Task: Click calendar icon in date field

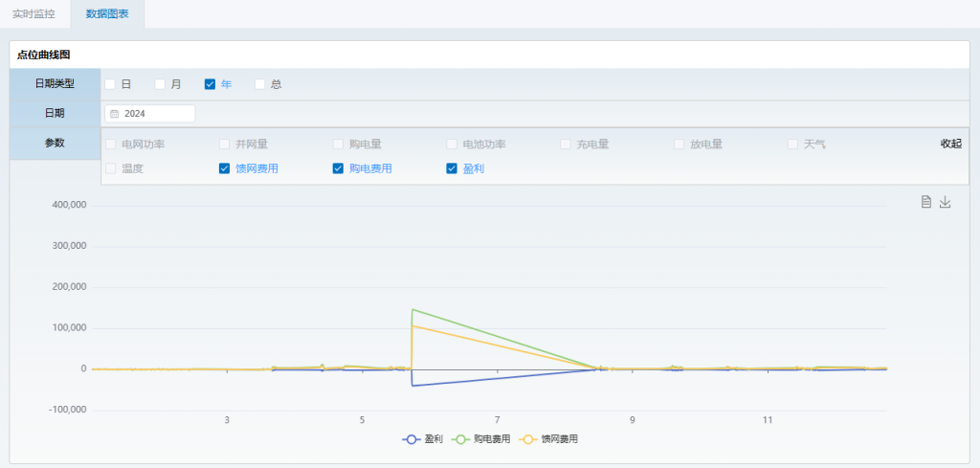Action: 115,114
